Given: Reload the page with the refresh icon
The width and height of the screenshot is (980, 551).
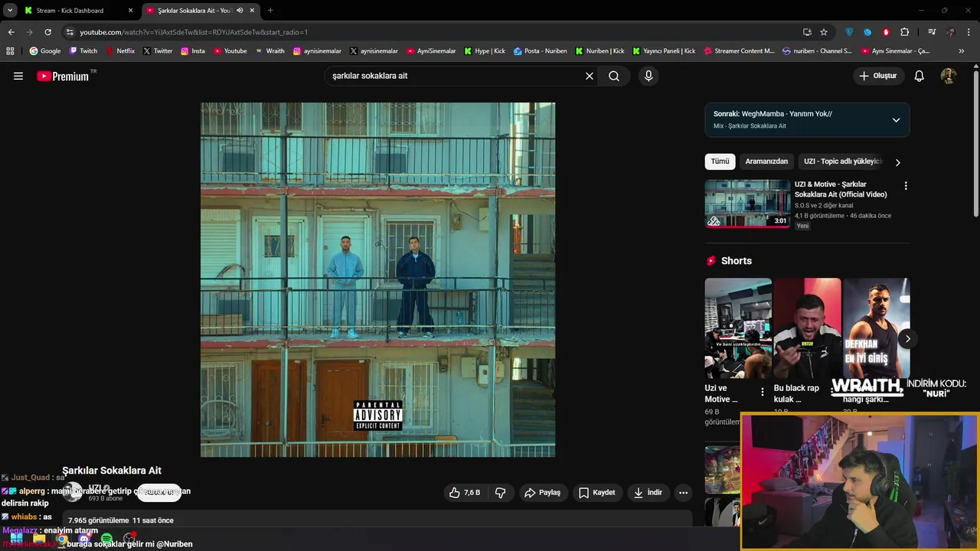Looking at the screenshot, I should click(47, 32).
